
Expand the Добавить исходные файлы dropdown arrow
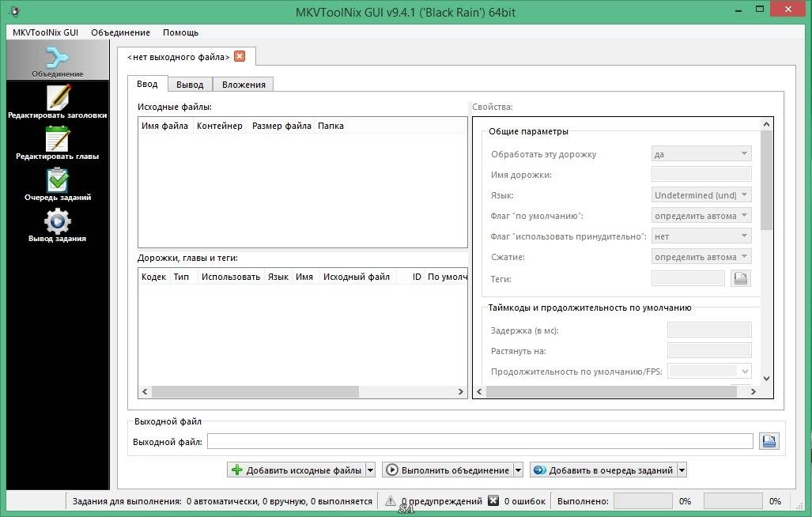pyautogui.click(x=370, y=470)
